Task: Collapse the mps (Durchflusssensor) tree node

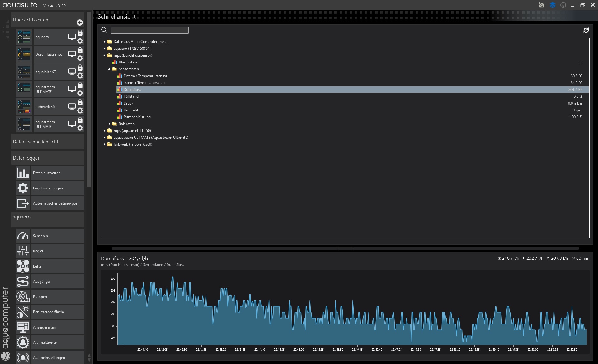Action: [x=104, y=55]
